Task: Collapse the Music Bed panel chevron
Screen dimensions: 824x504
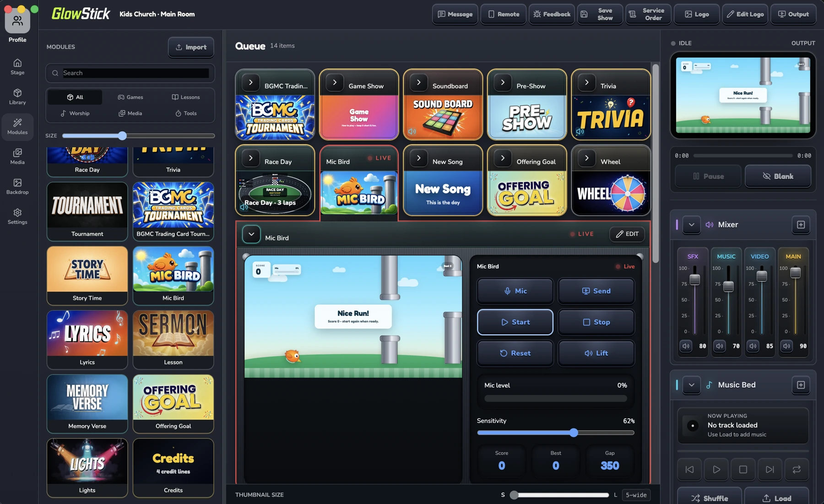Action: [x=691, y=385]
